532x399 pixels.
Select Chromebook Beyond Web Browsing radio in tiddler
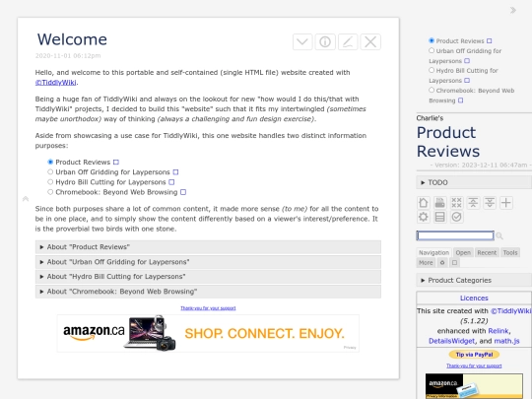[x=50, y=192]
